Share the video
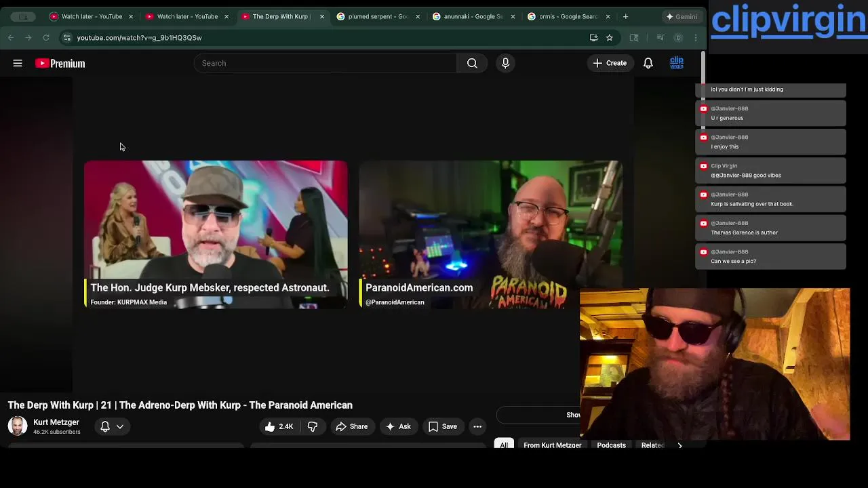Screen dimensions: 868x488 (351, 426)
